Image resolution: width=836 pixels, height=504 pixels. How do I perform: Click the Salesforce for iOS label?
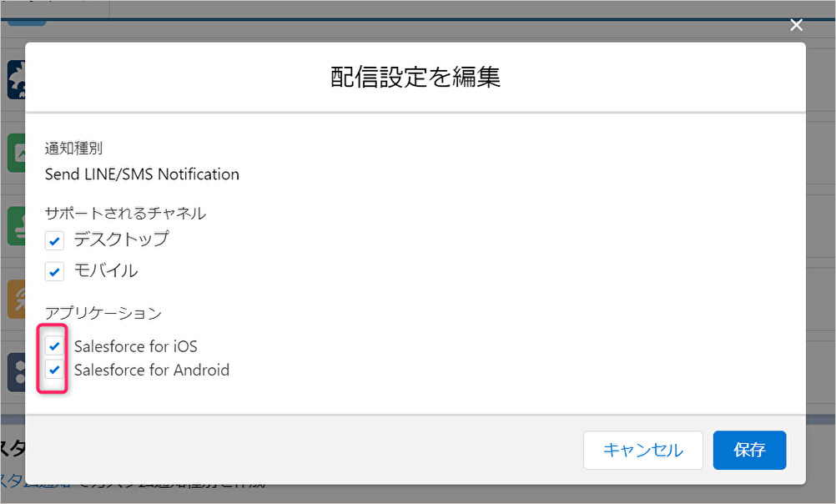[x=135, y=346]
